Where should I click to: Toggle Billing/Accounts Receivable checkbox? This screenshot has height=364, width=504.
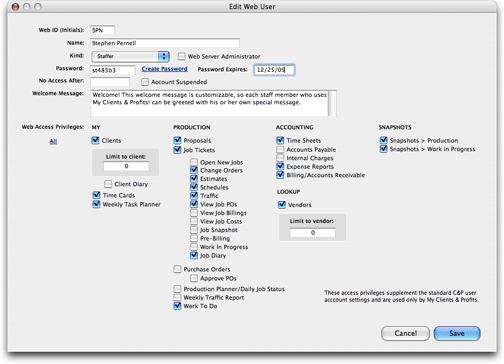[x=280, y=175]
